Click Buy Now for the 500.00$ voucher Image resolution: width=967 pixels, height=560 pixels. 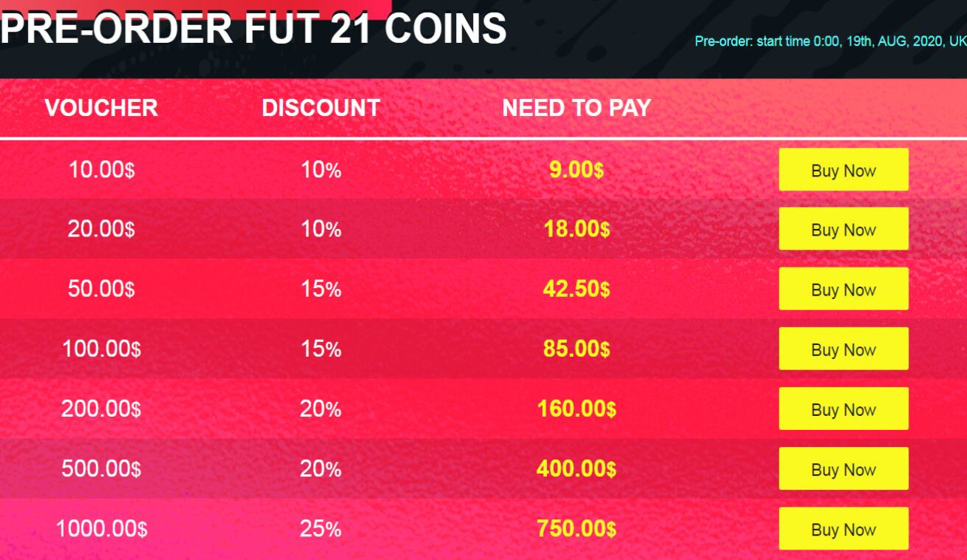844,468
